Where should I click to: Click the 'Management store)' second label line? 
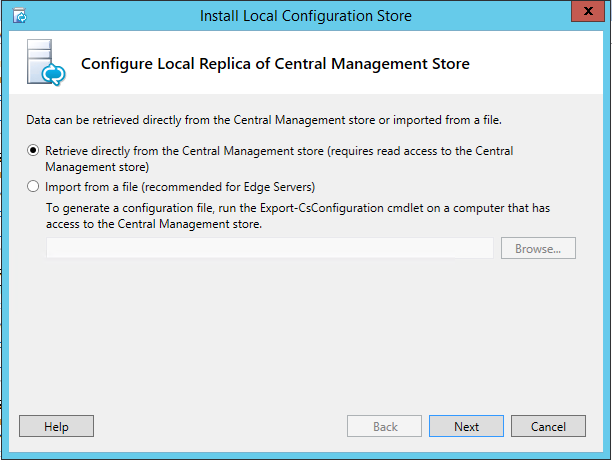(97, 167)
